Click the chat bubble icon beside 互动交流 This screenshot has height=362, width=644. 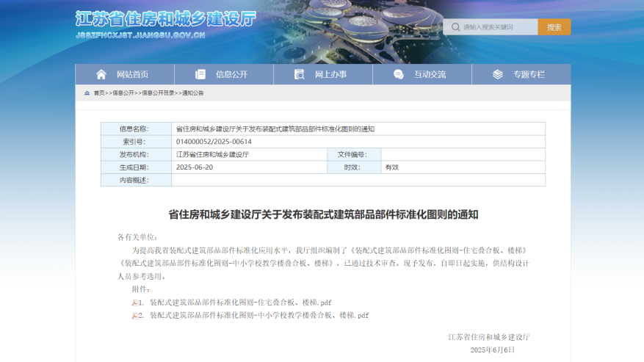[x=399, y=74]
